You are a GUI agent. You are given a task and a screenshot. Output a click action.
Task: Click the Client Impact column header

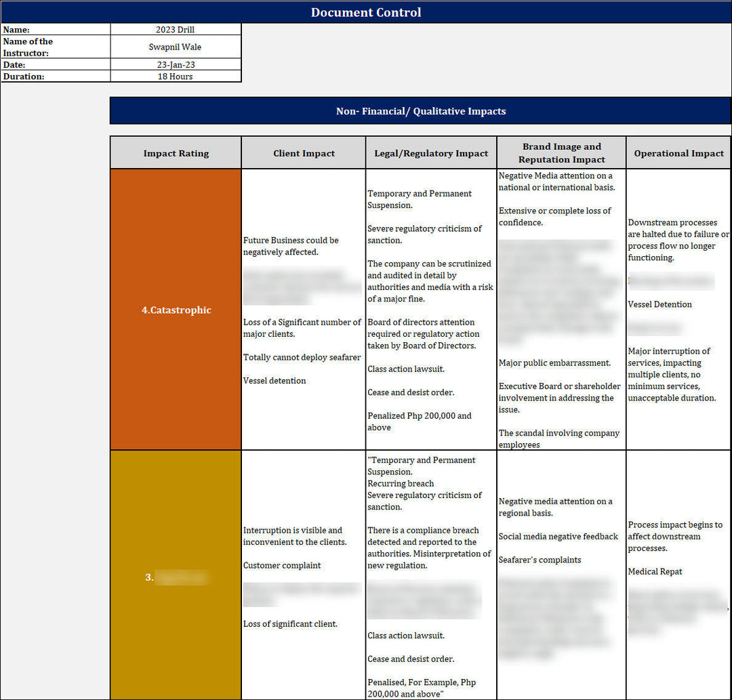coord(304,153)
